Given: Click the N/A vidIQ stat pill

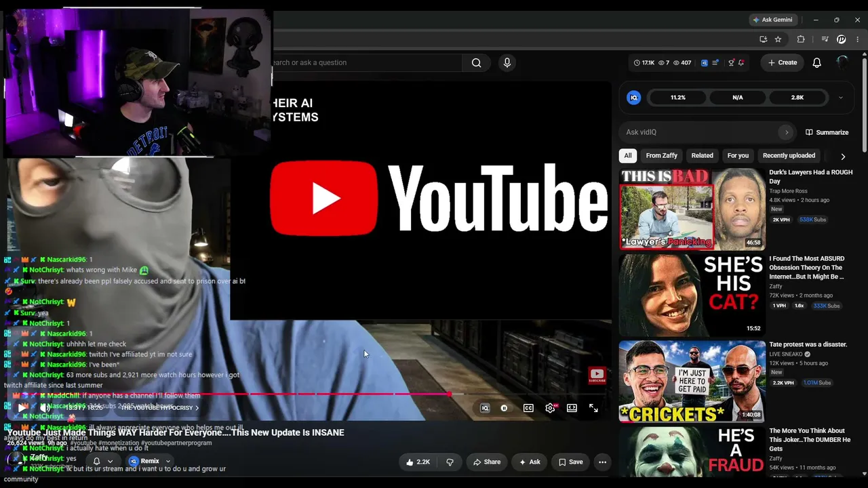Looking at the screenshot, I should [x=738, y=98].
